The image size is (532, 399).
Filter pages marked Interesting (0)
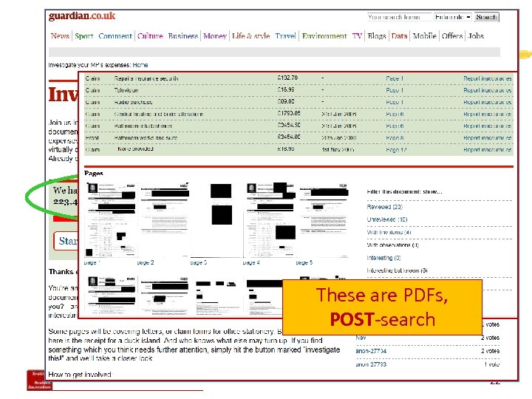pos(383,258)
